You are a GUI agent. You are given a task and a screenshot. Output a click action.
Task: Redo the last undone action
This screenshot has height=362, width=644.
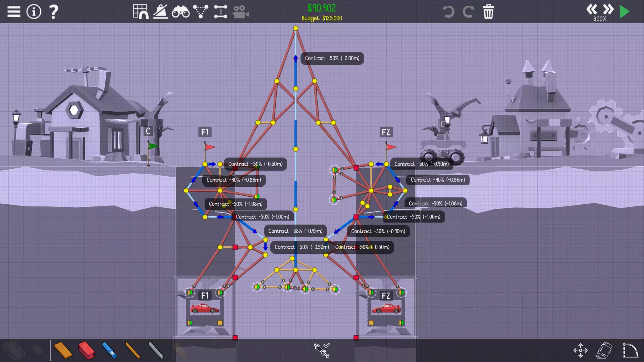pos(468,12)
